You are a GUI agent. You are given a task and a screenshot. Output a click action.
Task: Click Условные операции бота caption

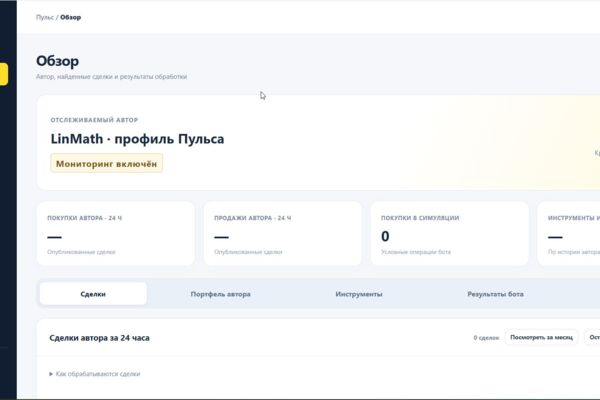416,252
